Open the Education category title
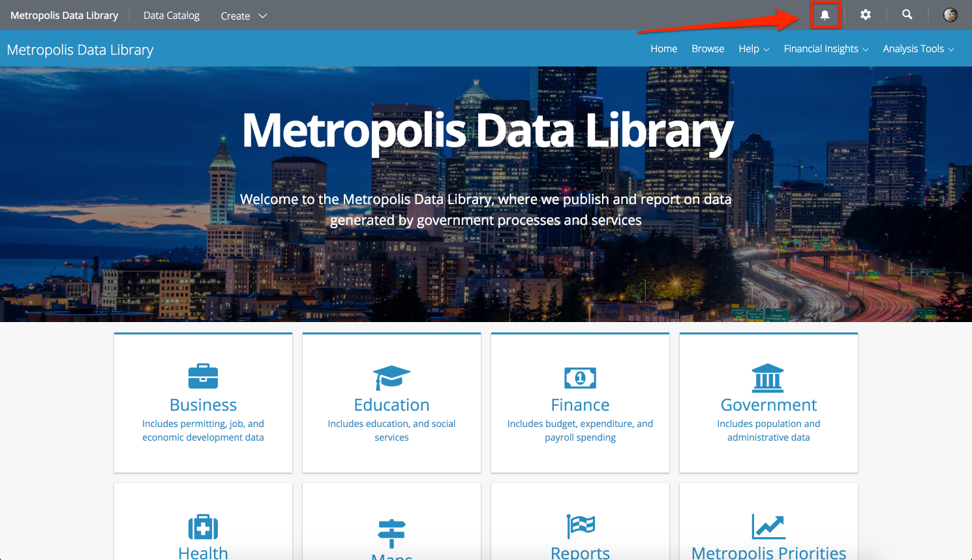972x560 pixels. tap(391, 405)
